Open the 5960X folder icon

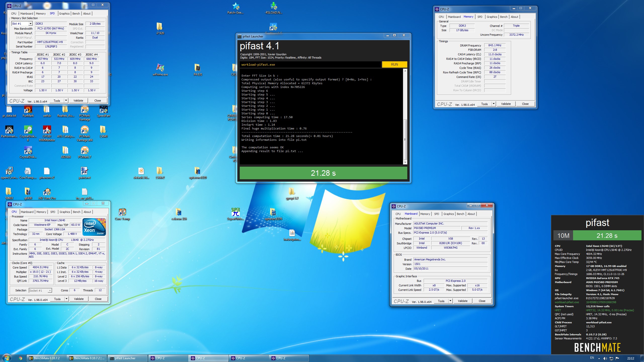click(x=9, y=194)
